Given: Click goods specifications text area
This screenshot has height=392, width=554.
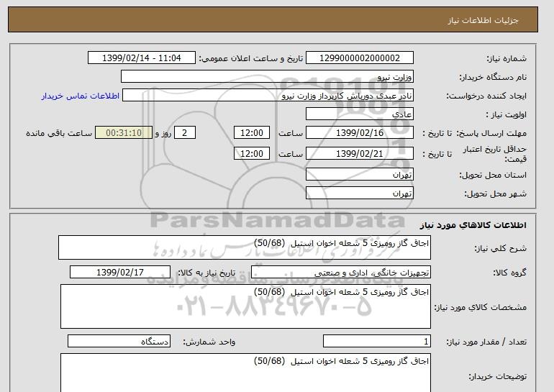Looking at the screenshot, I should 245,306.
